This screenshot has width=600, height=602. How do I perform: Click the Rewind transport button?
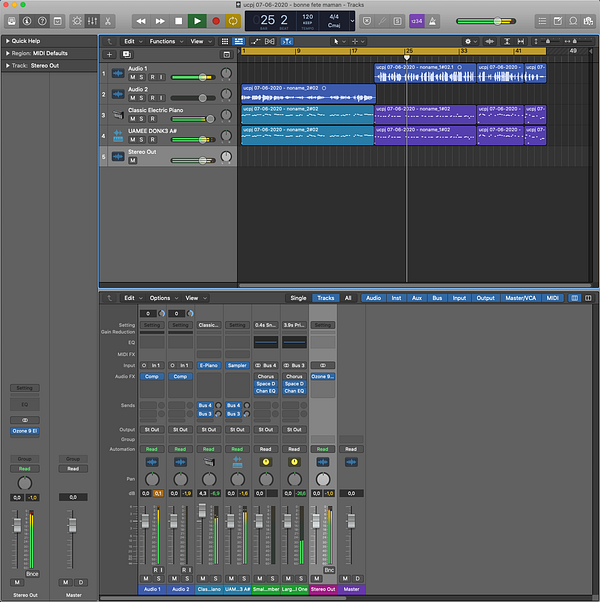(141, 20)
